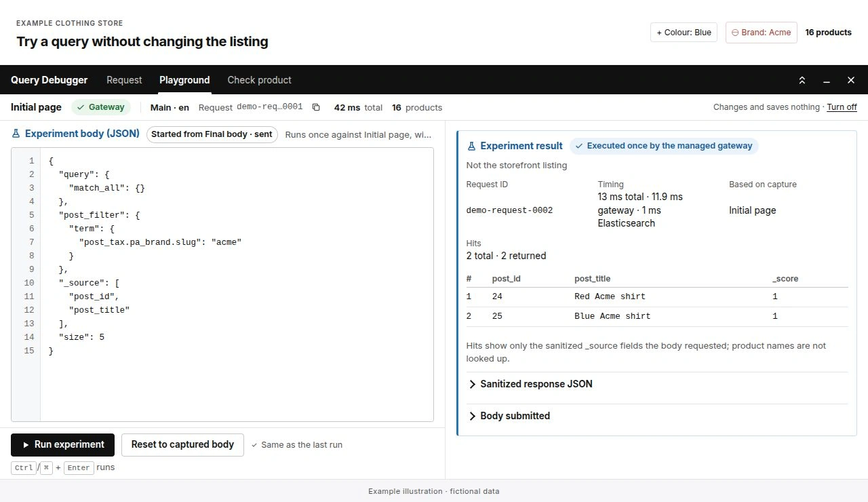Click the Started from Final body · sent badge

point(212,134)
